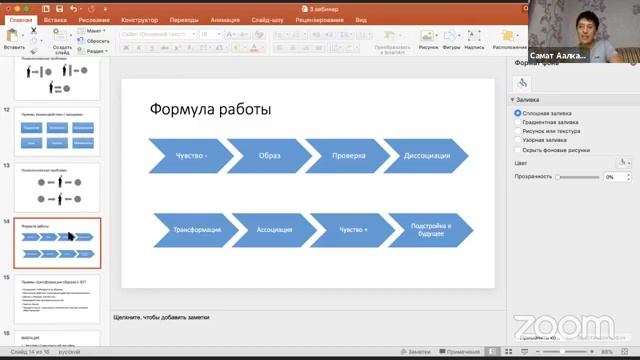Click the New Slide (Создать слайд) icon
The width and height of the screenshot is (640, 360).
(x=60, y=36)
